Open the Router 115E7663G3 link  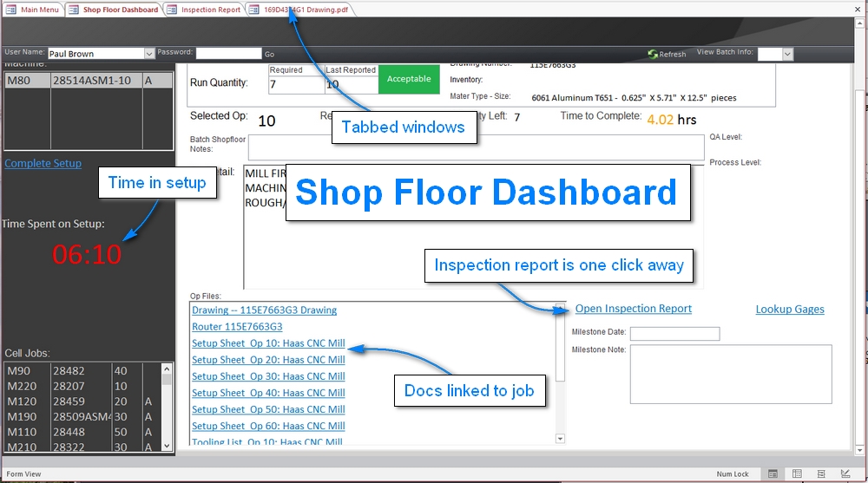[237, 327]
